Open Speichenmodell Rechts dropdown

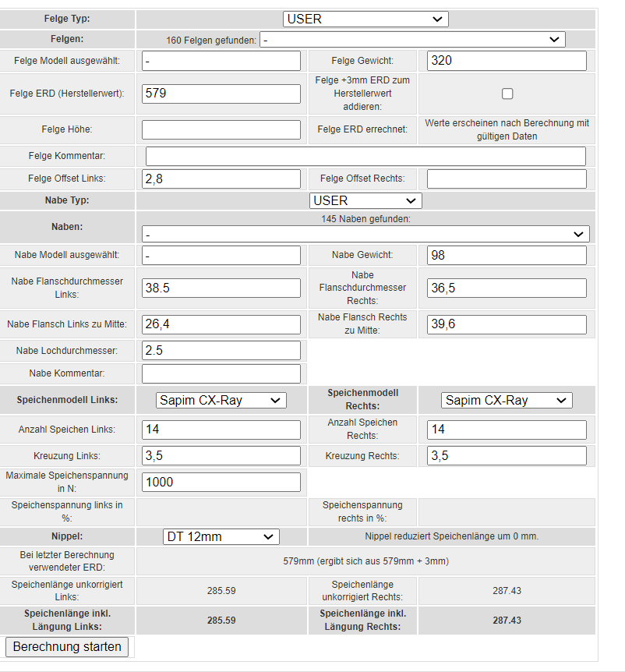[x=507, y=400]
